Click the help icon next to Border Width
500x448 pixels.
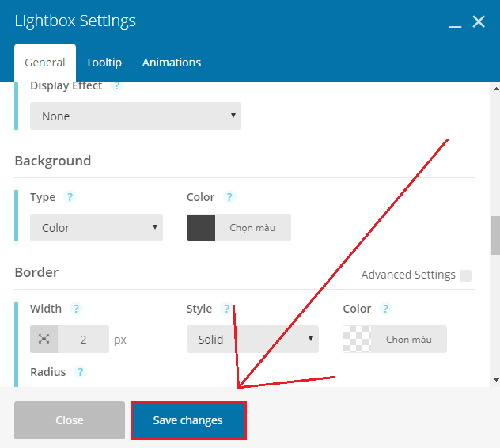[x=77, y=309]
